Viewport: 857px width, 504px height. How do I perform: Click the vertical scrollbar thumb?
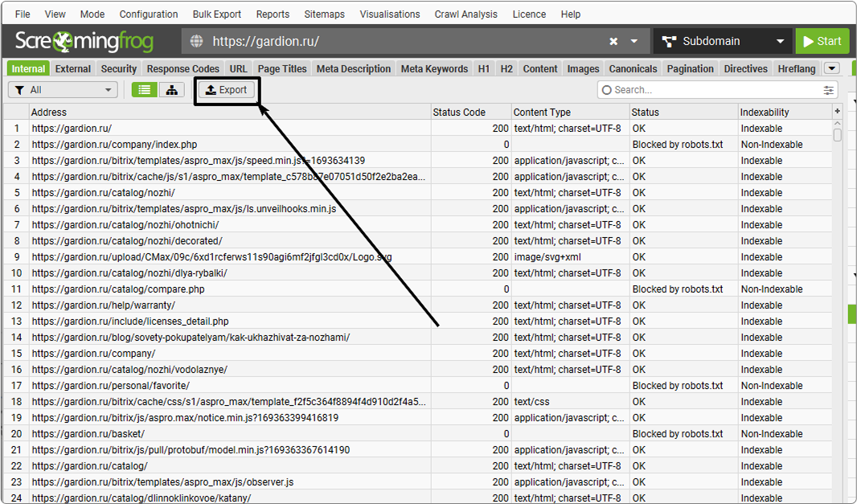coord(838,134)
